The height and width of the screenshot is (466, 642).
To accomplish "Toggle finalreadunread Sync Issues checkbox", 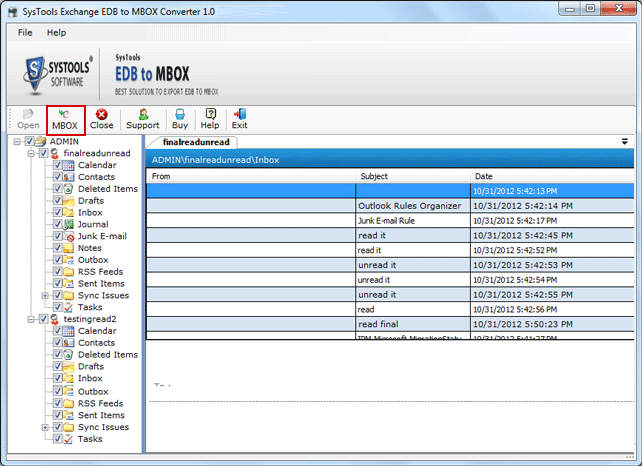I will coord(57,295).
